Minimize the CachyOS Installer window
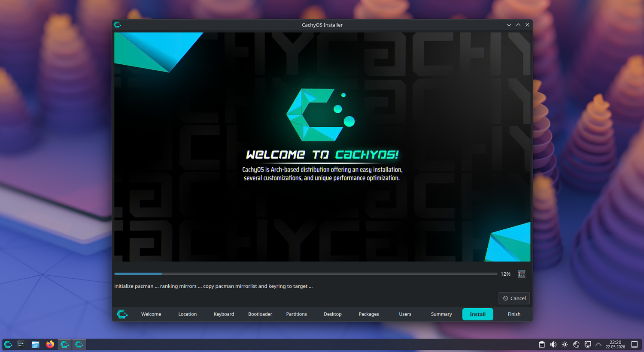 point(509,25)
